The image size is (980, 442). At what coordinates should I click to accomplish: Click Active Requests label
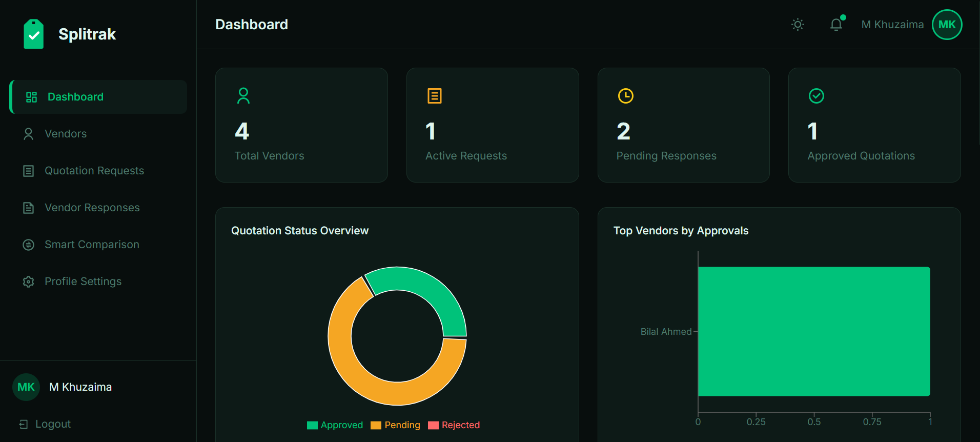[466, 156]
